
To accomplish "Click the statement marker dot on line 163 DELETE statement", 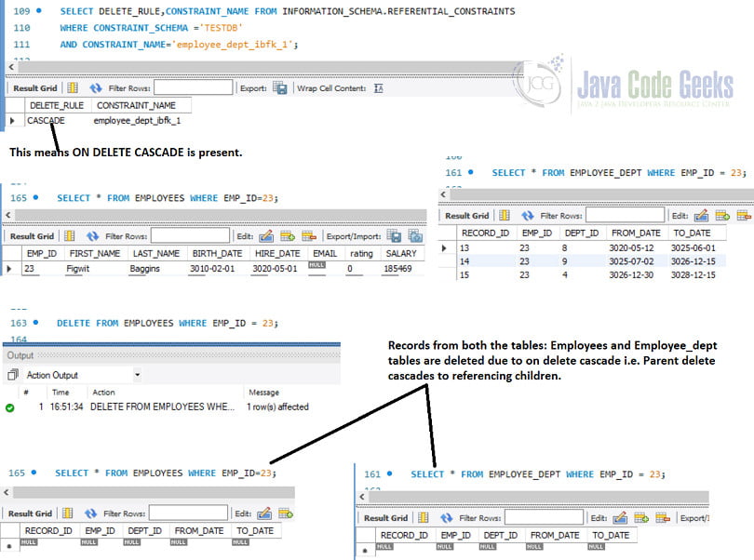I will [35, 322].
